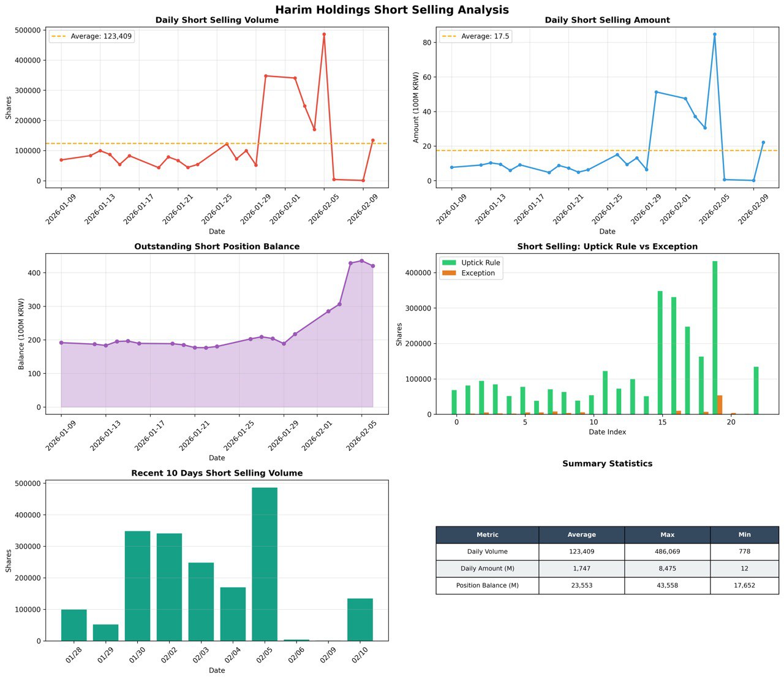
Task: Click the Max column header in Summary Statistics
Action: coord(667,535)
